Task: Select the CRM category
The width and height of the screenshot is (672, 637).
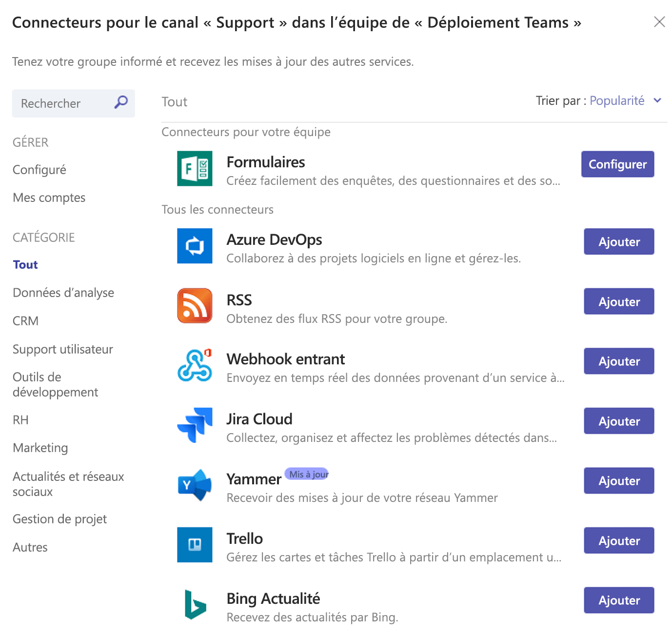Action: [x=25, y=321]
